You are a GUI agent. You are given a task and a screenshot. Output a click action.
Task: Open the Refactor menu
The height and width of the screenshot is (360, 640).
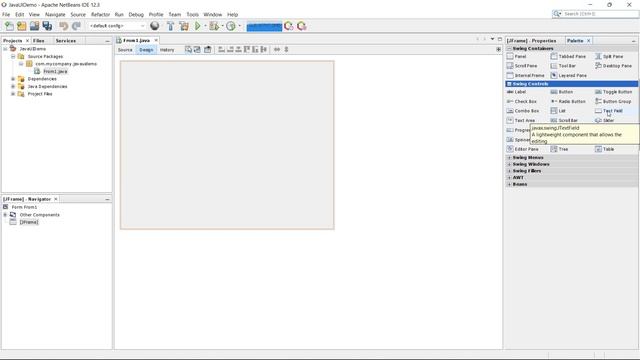[x=100, y=14]
